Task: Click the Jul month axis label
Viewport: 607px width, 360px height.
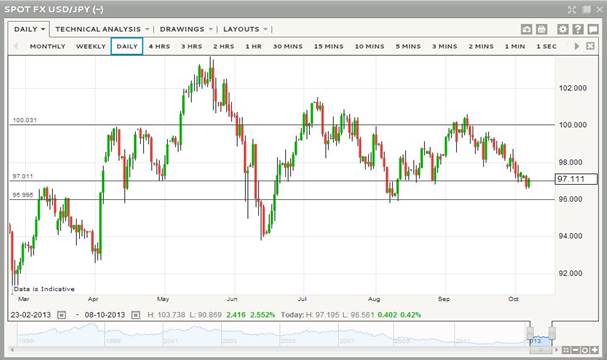Action: coord(302,299)
